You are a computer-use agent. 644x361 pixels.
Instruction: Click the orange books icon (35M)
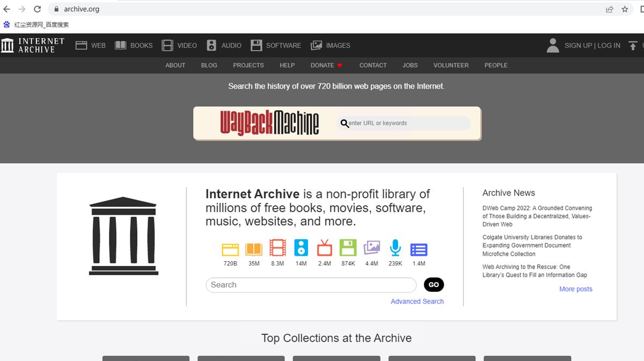pos(254,249)
